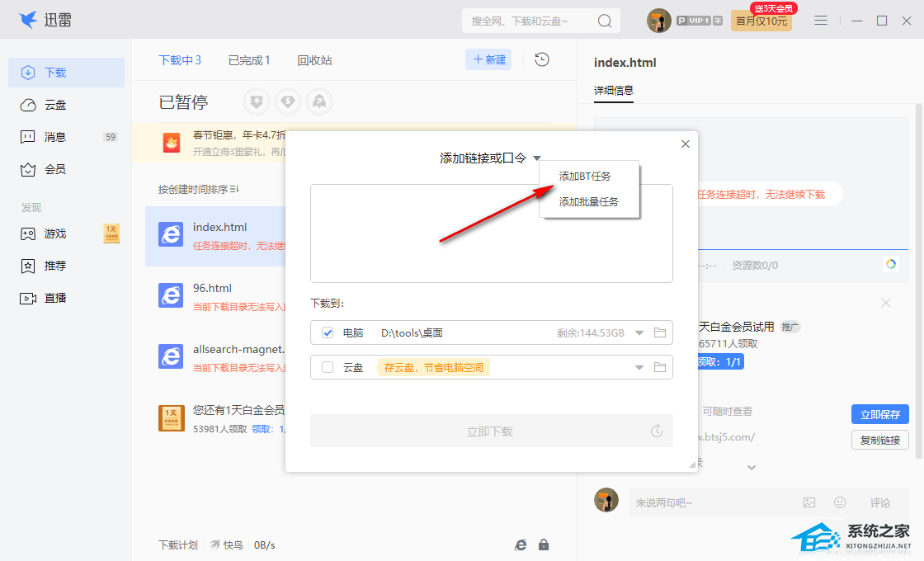The image size is (924, 561).
Task: Select 添加BT任务 from the menu
Action: tap(585, 176)
